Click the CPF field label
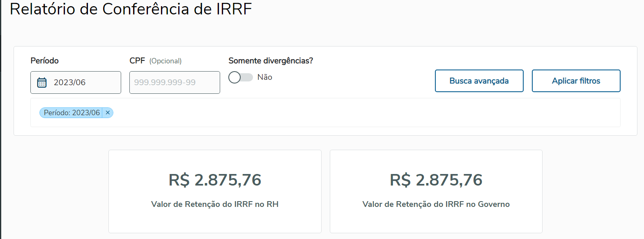644x239 pixels. pyautogui.click(x=137, y=61)
